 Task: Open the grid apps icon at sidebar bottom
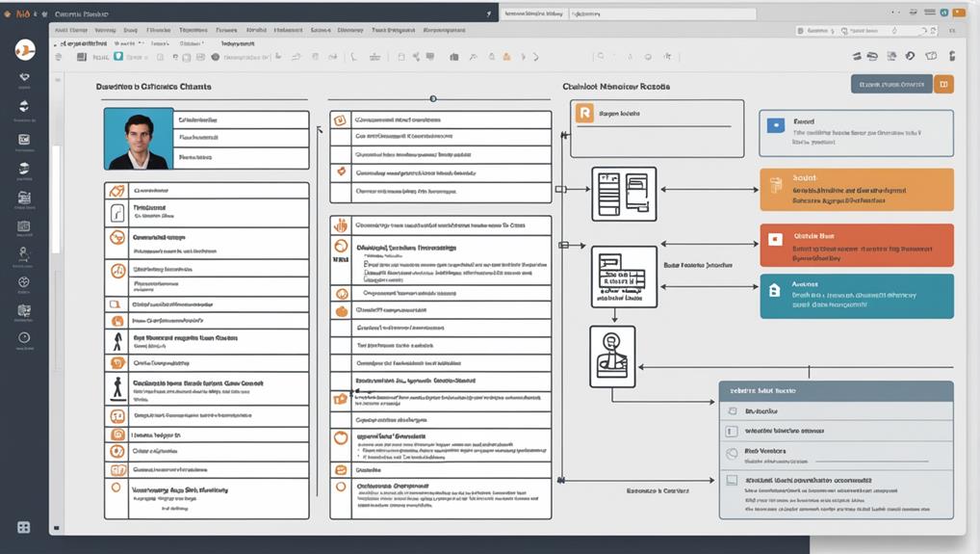point(24,527)
